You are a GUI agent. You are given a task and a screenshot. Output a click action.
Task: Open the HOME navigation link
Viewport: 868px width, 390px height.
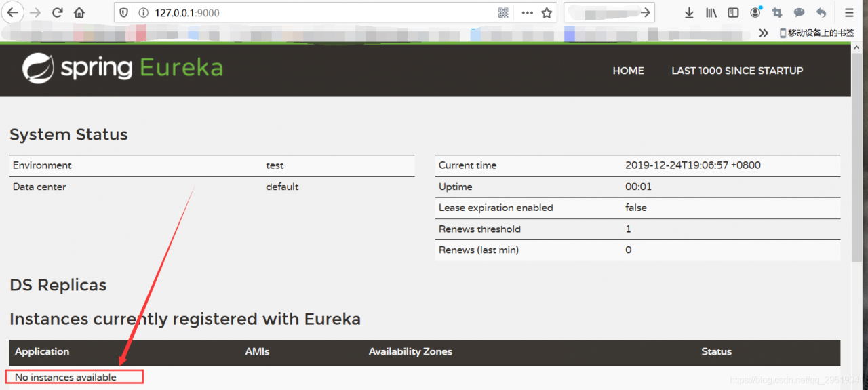coord(628,71)
